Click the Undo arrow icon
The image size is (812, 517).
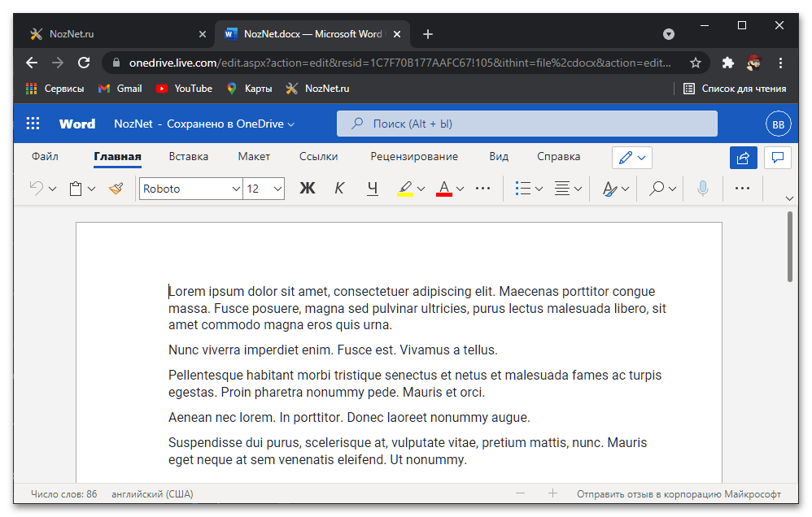point(37,189)
